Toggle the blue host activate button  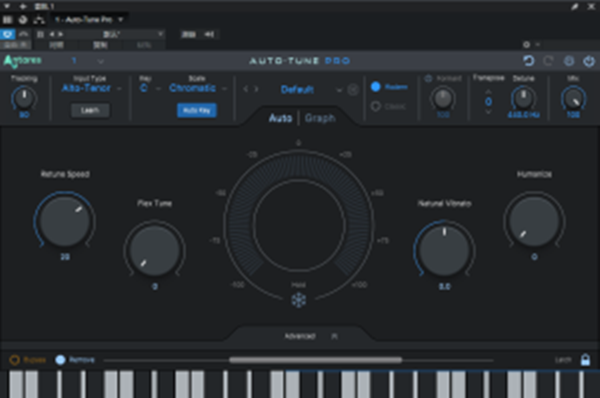(7, 34)
